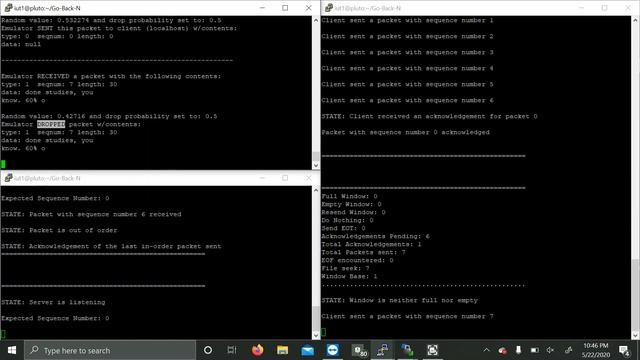Show hidden tray icons chevron
This screenshot has width=640, height=360.
487,350
